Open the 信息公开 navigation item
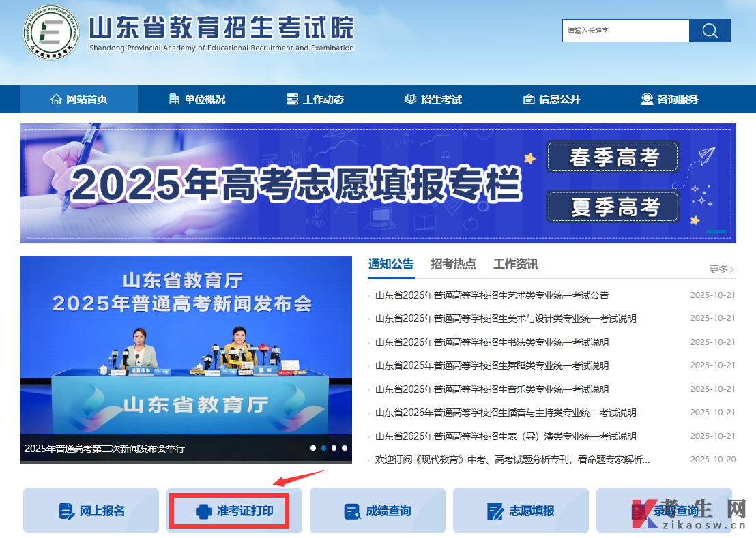 tap(552, 100)
